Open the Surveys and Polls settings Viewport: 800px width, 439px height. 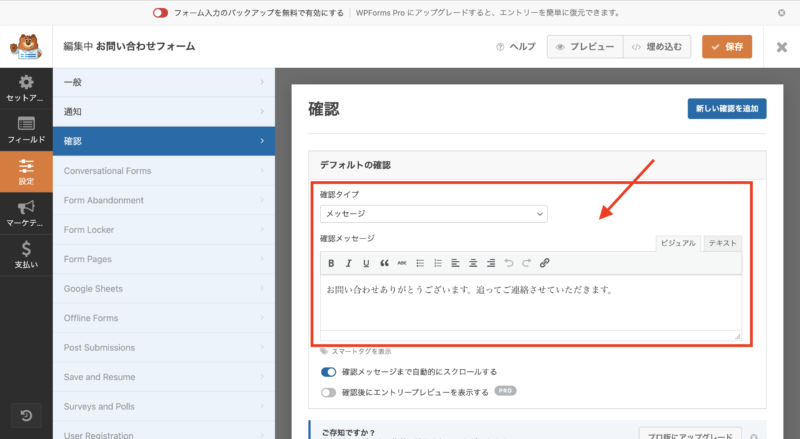(164, 407)
